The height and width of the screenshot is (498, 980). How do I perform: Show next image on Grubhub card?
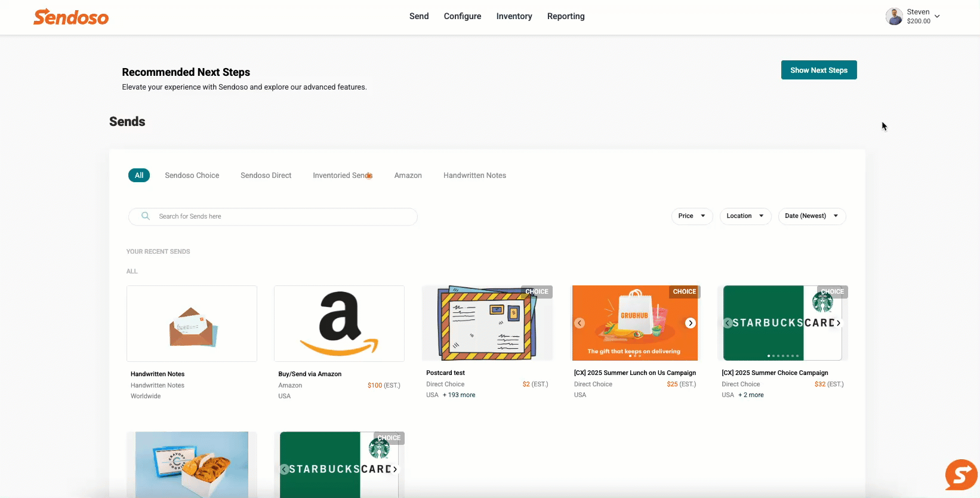[x=691, y=323]
